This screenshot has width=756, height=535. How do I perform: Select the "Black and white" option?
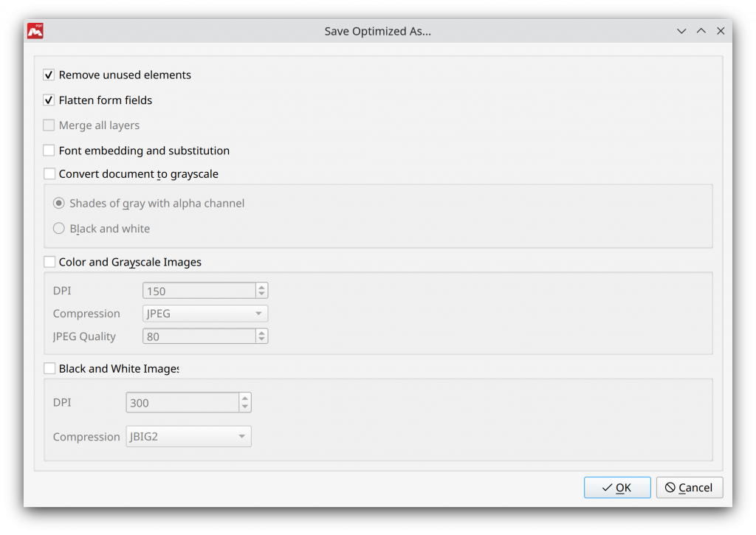[58, 228]
